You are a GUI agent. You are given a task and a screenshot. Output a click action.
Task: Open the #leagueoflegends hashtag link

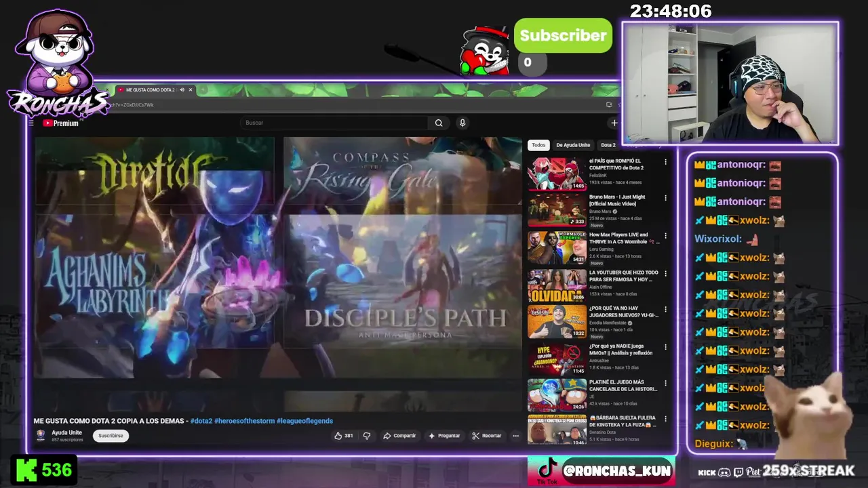pyautogui.click(x=304, y=421)
